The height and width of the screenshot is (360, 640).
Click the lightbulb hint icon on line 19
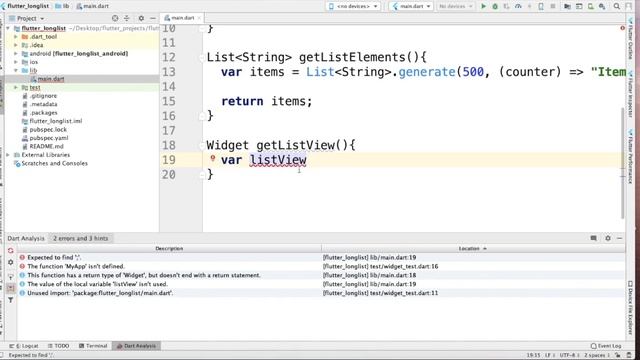coord(212,158)
